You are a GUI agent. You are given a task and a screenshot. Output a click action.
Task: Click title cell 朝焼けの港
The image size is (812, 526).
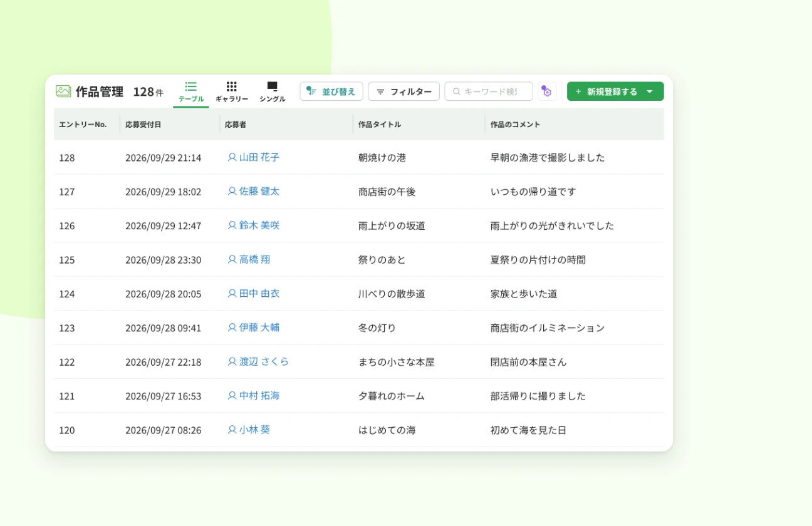click(382, 158)
